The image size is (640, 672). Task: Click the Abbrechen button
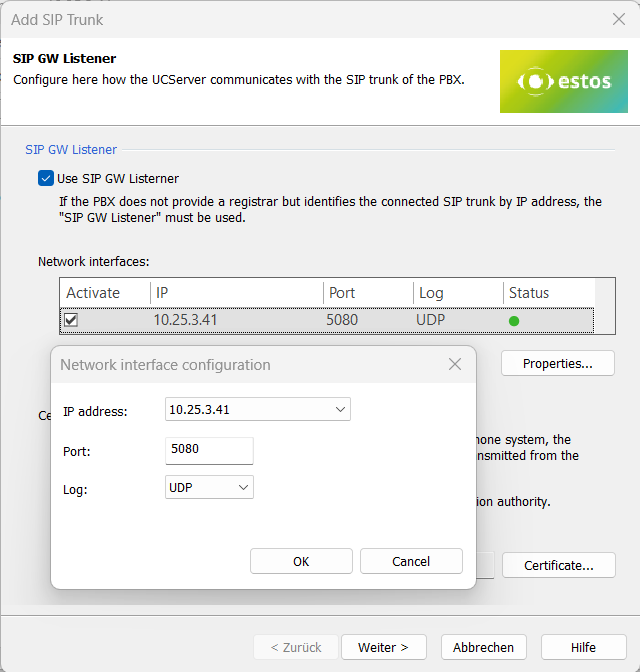[x=484, y=647]
